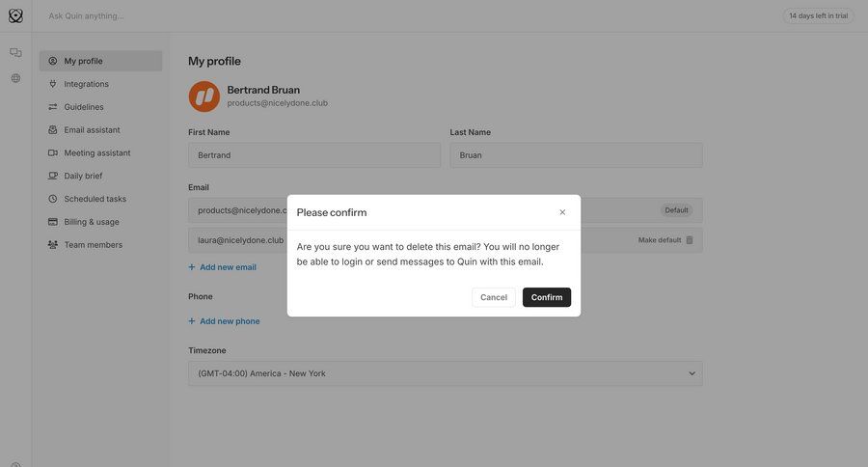Click trash icon next to laura@nicelydone.club
This screenshot has width=868, height=467.
coord(690,240)
